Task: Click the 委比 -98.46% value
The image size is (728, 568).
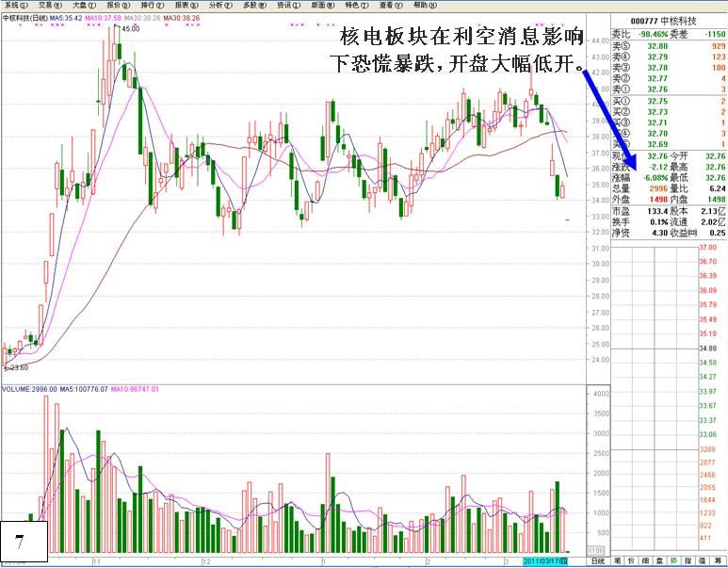Action: (x=653, y=34)
